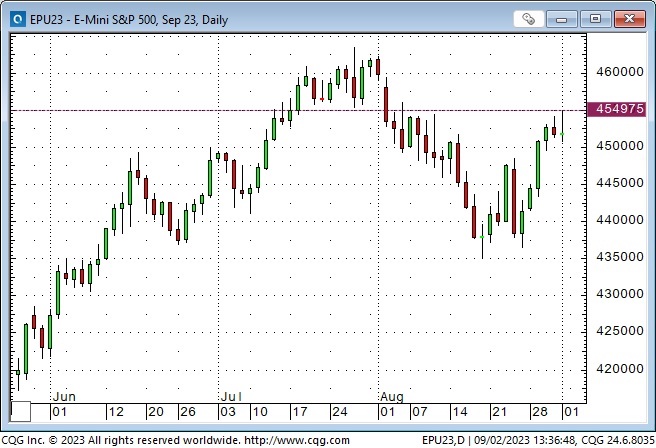The image size is (656, 448).
Task: Click the EPU23 E-Mini S&P 500 window title
Action: (x=129, y=20)
